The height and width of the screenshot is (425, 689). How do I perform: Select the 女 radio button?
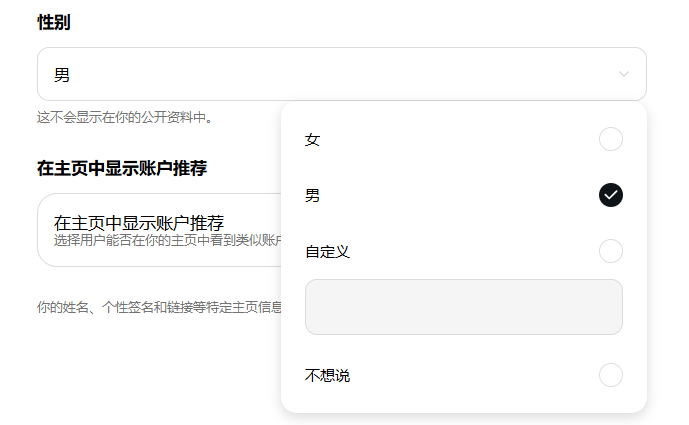tap(610, 139)
